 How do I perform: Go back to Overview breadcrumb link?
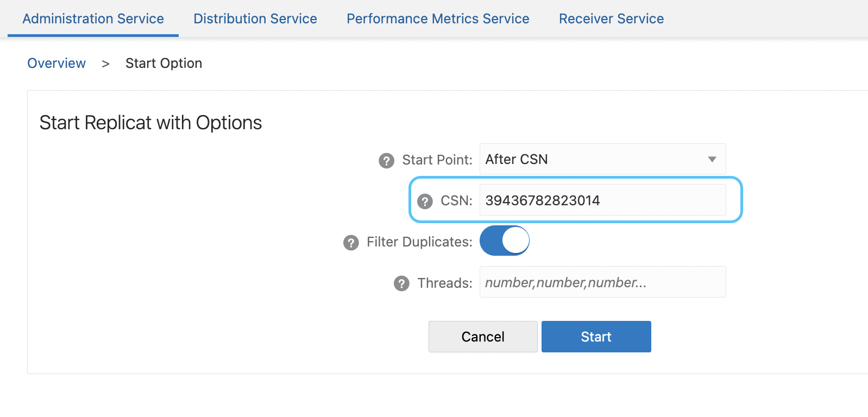(56, 63)
